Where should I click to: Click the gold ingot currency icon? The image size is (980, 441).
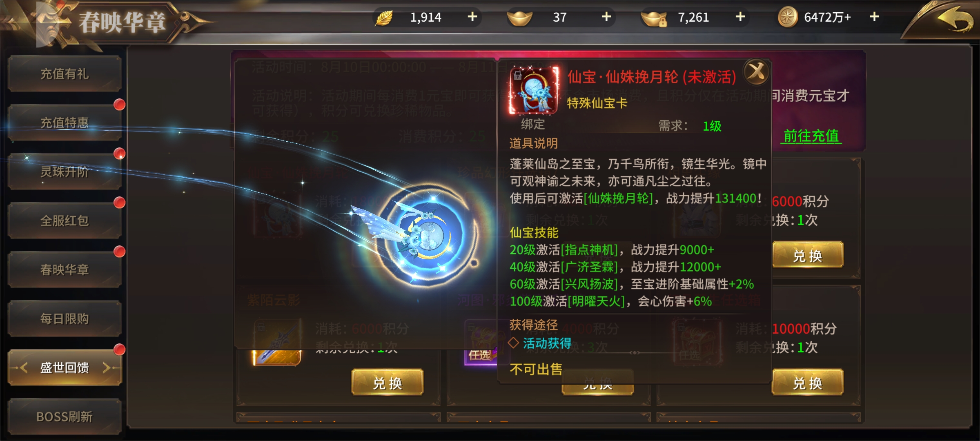(x=519, y=17)
